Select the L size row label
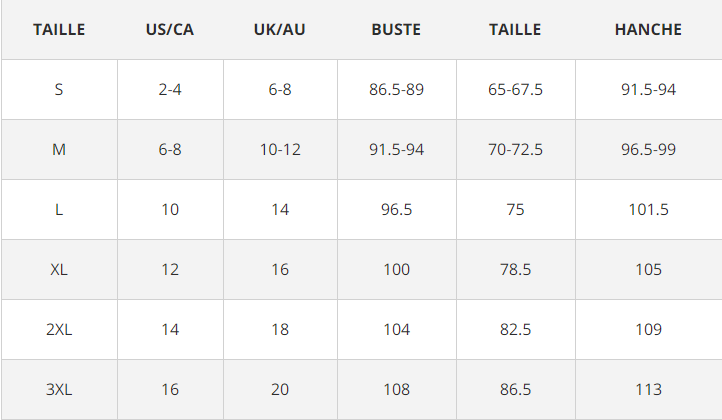Image resolution: width=722 pixels, height=420 pixels. (58, 210)
